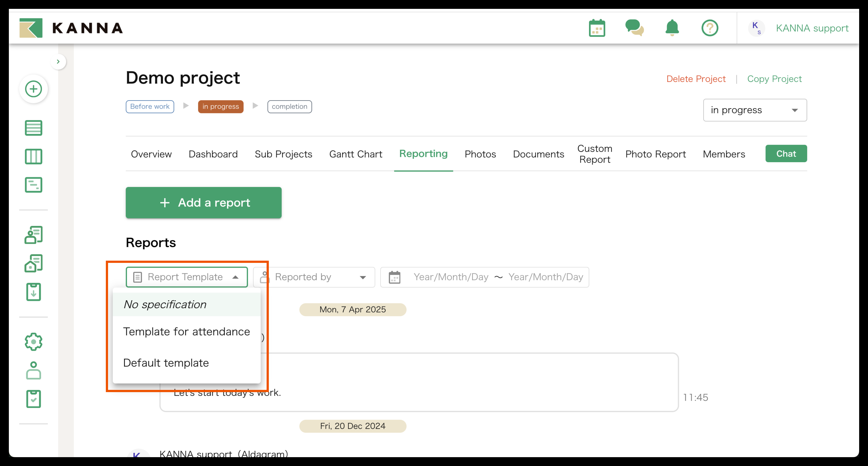This screenshot has height=466, width=868.
Task: Switch to the Gantt Chart tab
Action: click(x=355, y=154)
